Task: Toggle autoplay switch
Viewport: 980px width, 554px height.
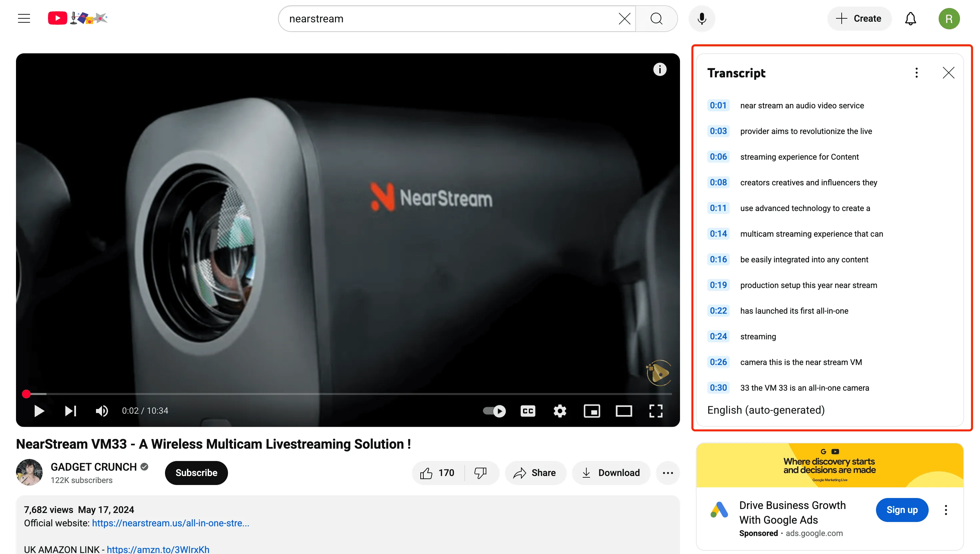Action: [494, 411]
